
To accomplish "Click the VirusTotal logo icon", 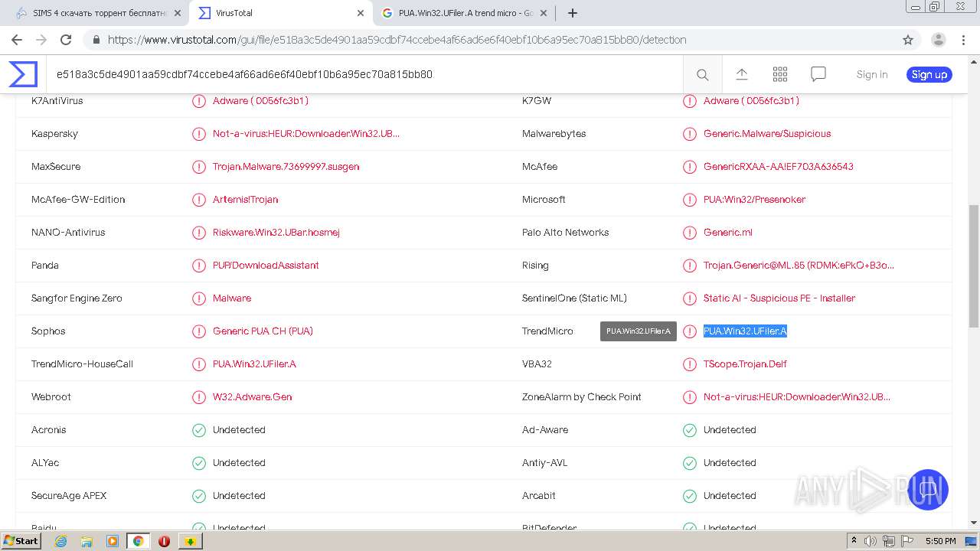I will (23, 74).
